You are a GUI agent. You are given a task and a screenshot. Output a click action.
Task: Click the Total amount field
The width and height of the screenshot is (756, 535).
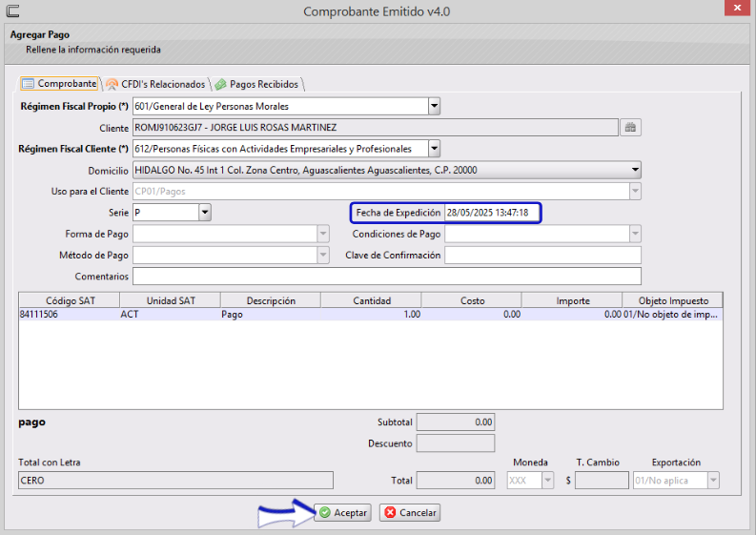(x=456, y=481)
